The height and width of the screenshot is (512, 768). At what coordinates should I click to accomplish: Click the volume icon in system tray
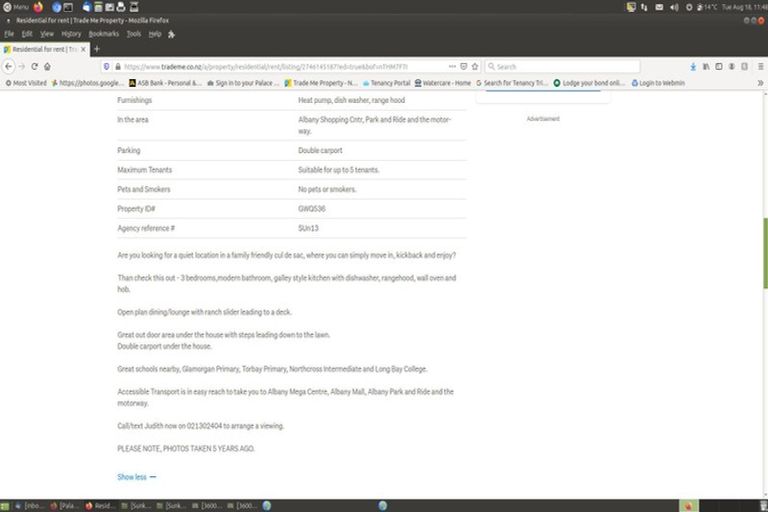click(x=674, y=6)
